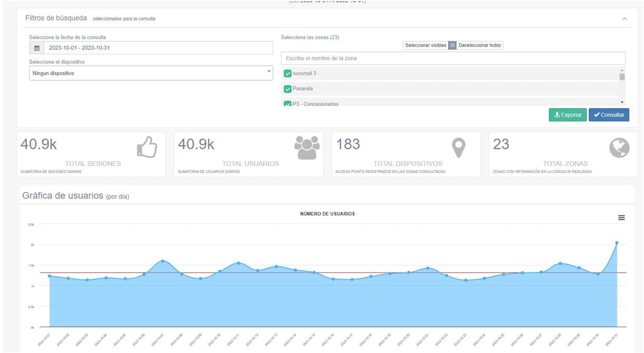Click the zone name search field
Viewport: 644px width, 353px height.
453,58
